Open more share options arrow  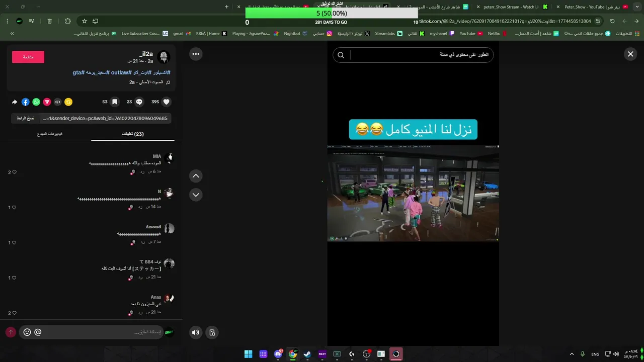[x=15, y=102]
